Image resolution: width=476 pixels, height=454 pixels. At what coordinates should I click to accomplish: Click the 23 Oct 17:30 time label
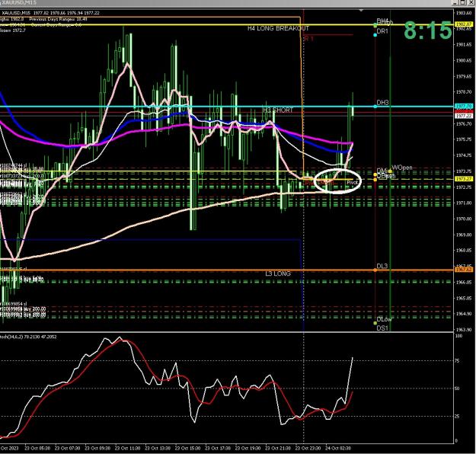(218, 448)
